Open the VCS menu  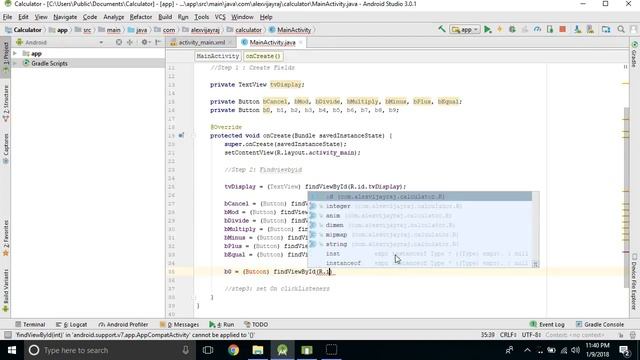coord(220,17)
